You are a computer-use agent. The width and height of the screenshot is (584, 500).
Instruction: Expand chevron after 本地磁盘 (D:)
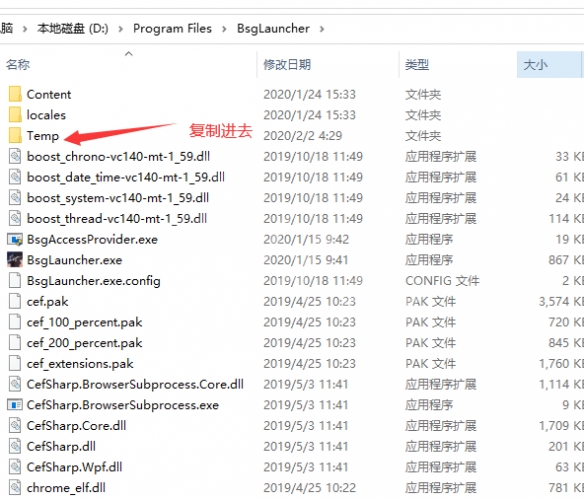coord(120,29)
